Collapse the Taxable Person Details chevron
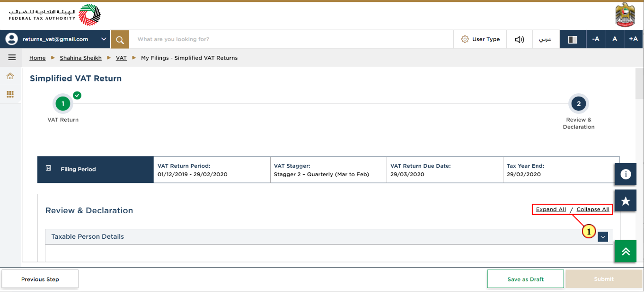This screenshot has width=644, height=307. (602, 237)
